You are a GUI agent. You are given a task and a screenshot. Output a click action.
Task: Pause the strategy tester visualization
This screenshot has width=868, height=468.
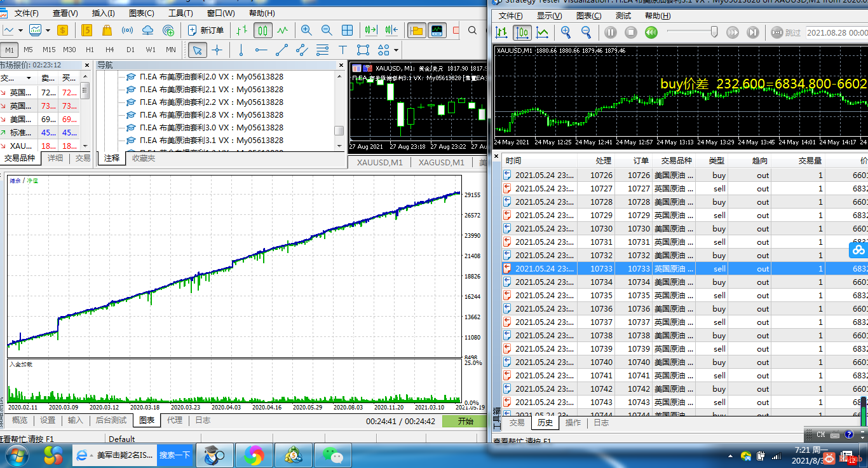pyautogui.click(x=610, y=32)
